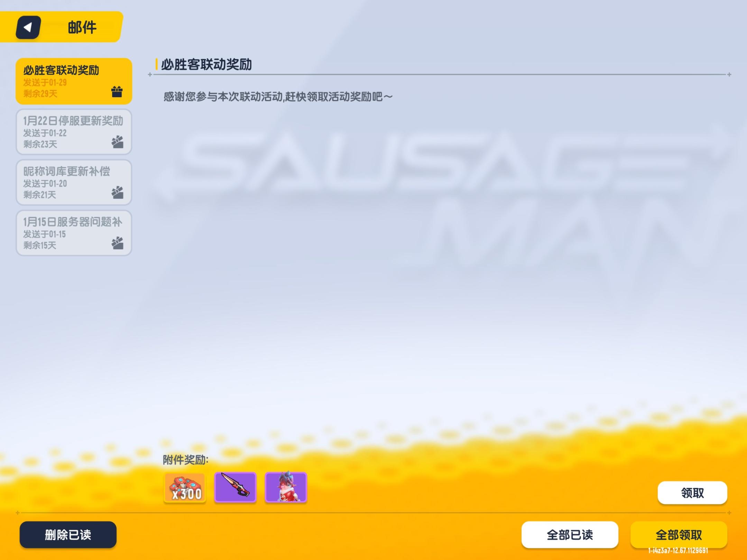Click 剩余15天 remaining days text
Screen dimensions: 747x560
click(x=39, y=245)
